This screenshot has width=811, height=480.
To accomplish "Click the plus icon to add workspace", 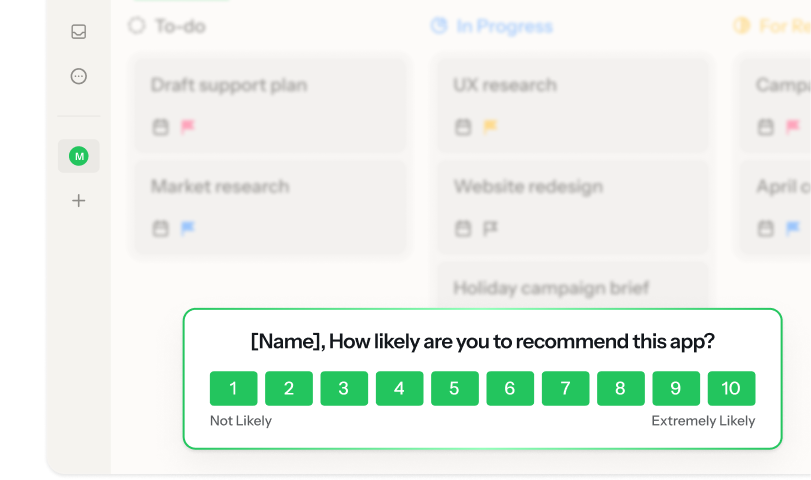I will (x=79, y=201).
